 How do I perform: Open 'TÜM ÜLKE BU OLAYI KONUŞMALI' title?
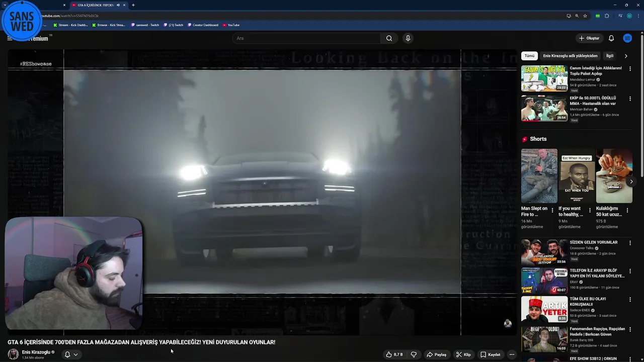[588, 301]
